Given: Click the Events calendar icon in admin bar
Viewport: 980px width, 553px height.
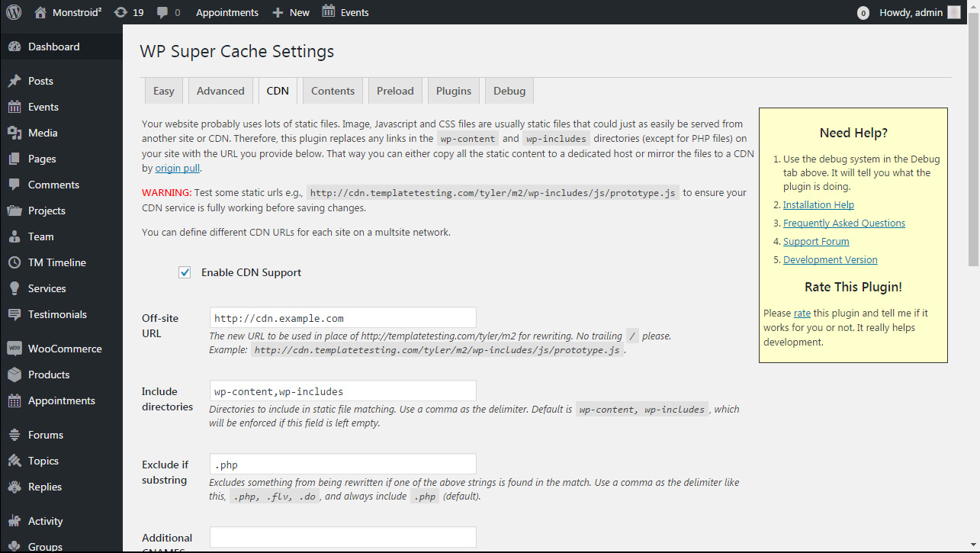Looking at the screenshot, I should tap(329, 11).
